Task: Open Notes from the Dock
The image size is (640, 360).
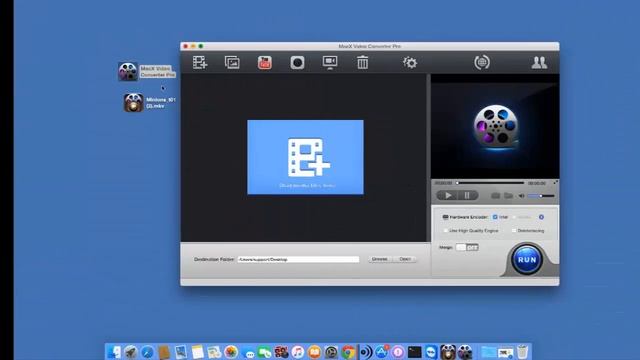Action: click(198, 352)
